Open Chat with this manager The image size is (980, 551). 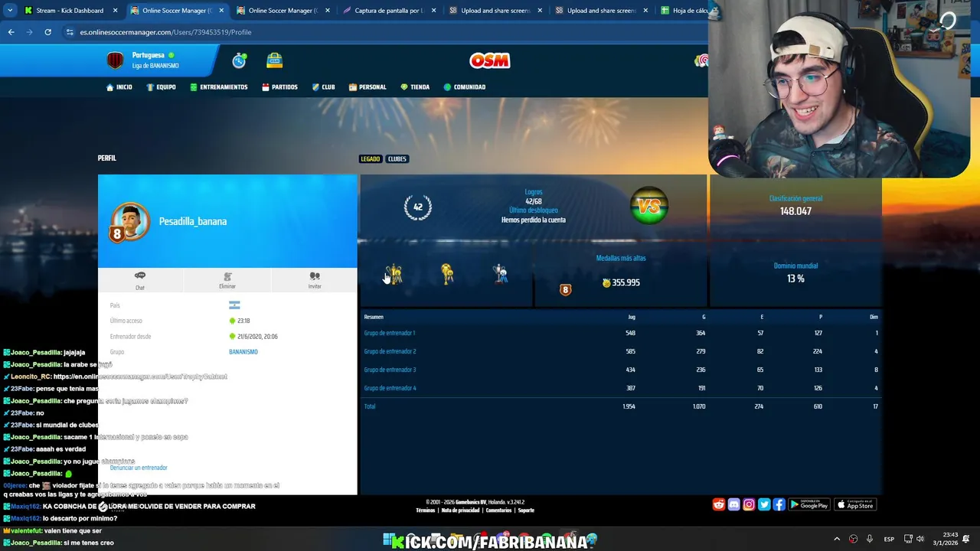click(x=140, y=279)
